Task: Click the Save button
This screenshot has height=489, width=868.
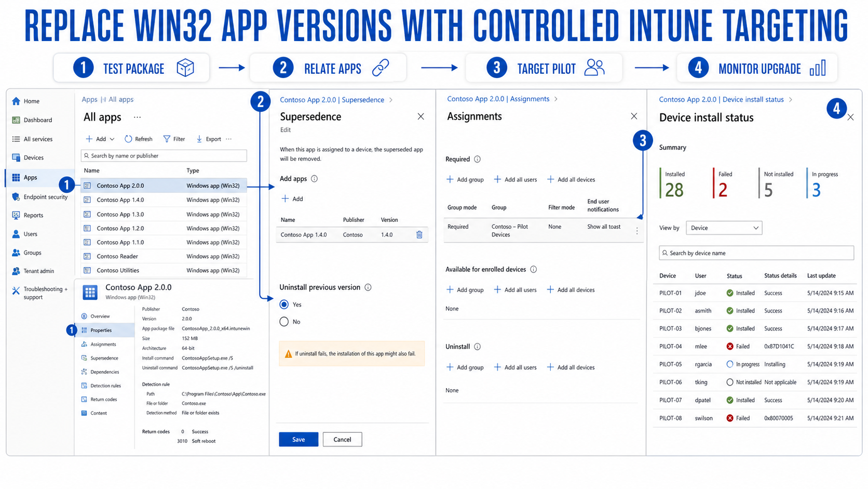Action: 299,440
